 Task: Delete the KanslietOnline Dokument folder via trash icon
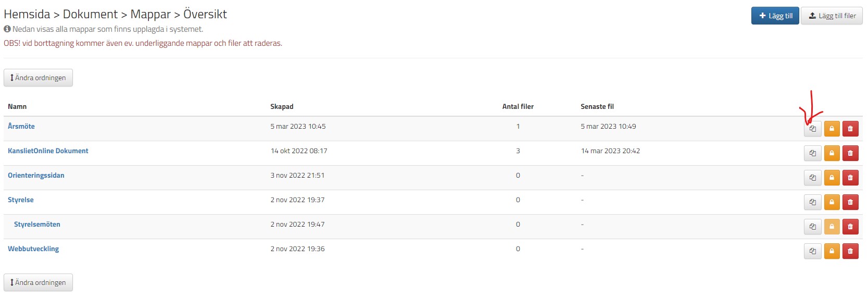point(850,153)
